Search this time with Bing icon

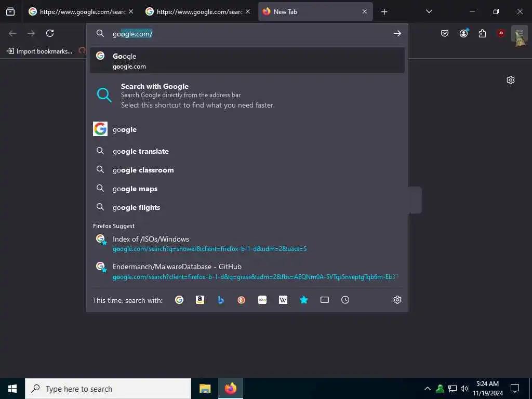click(220, 300)
